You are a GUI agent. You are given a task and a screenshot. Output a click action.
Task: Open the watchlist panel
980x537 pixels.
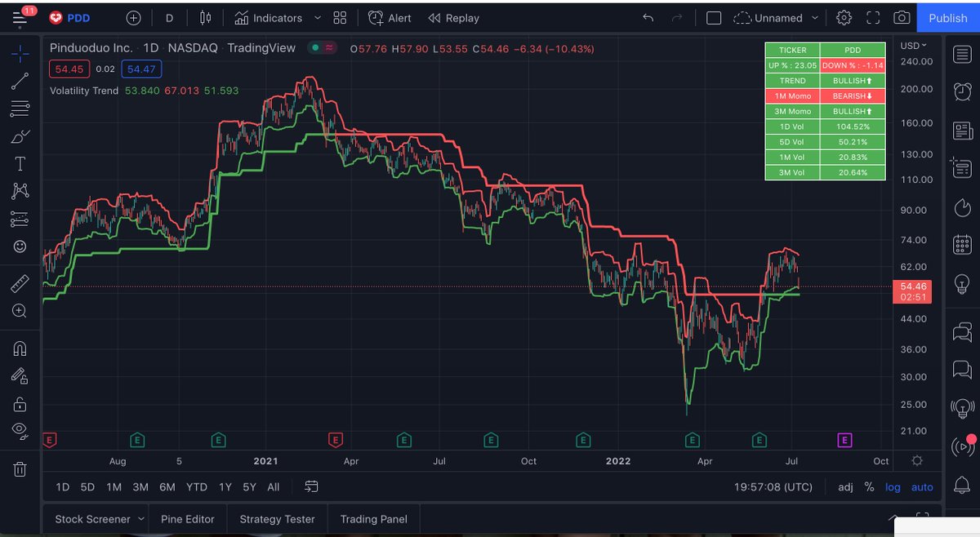click(963, 55)
